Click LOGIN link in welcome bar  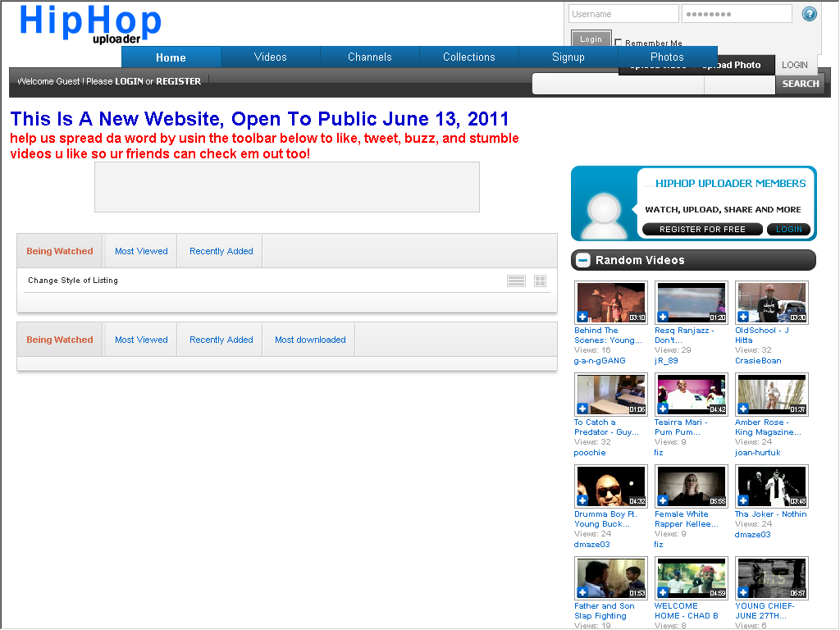click(129, 81)
